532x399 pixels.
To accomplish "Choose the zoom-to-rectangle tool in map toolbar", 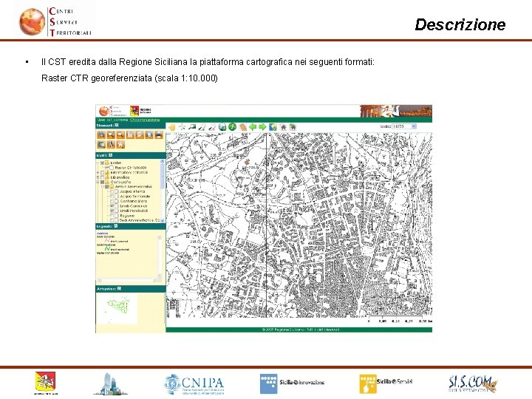I will coord(192,127).
